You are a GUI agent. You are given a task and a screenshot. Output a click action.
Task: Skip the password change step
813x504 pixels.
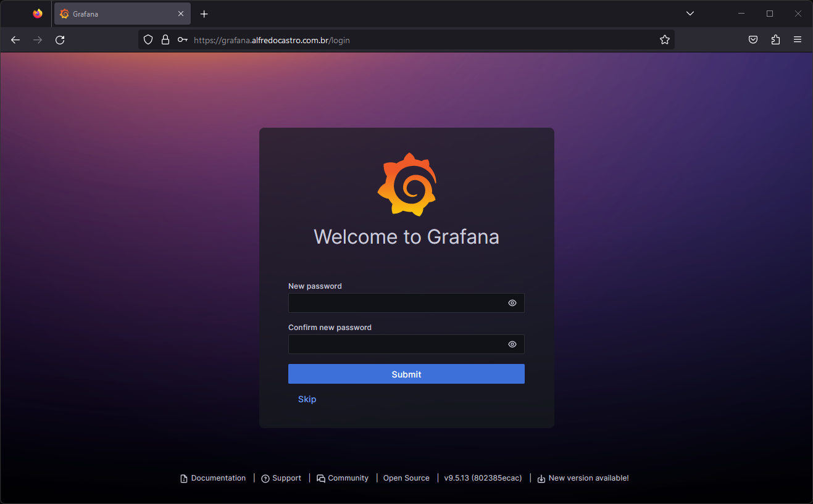pos(307,399)
